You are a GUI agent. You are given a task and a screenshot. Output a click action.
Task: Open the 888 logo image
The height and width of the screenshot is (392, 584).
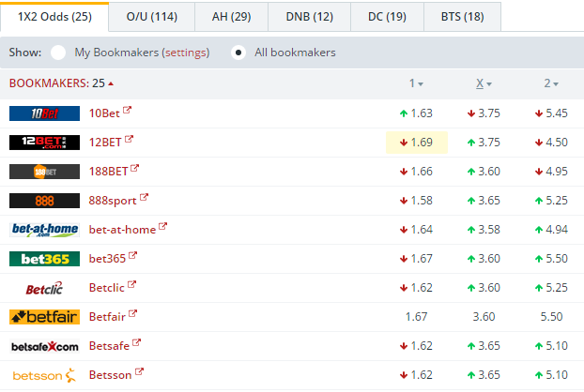coord(44,201)
